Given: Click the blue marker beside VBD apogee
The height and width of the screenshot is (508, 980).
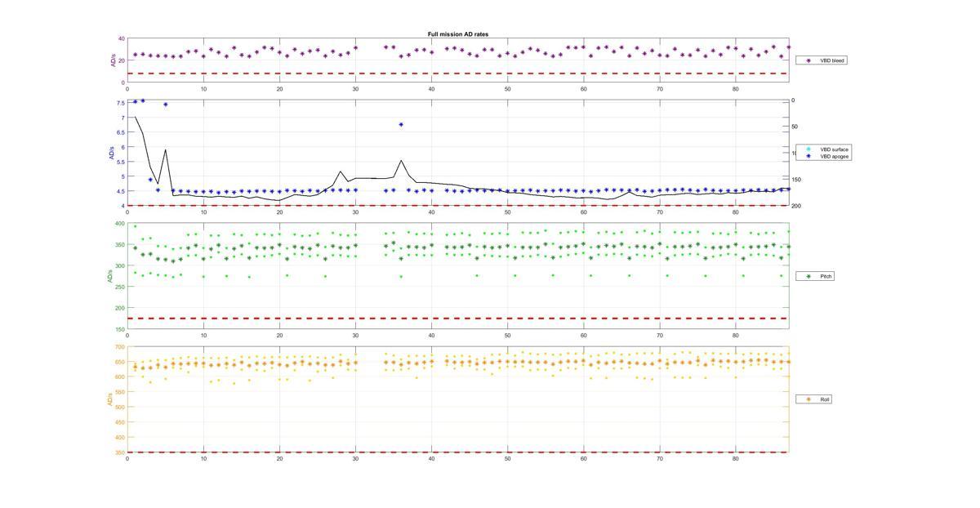Looking at the screenshot, I should point(808,156).
